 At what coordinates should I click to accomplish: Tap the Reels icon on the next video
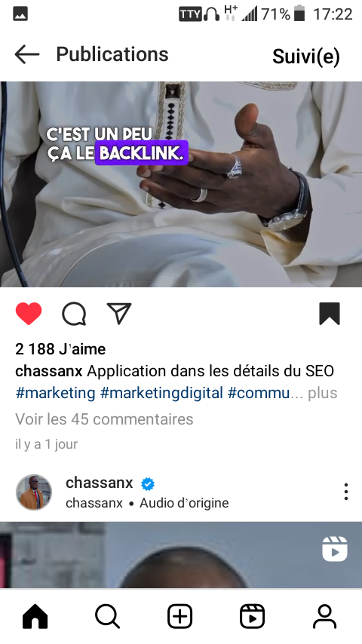pos(334,549)
